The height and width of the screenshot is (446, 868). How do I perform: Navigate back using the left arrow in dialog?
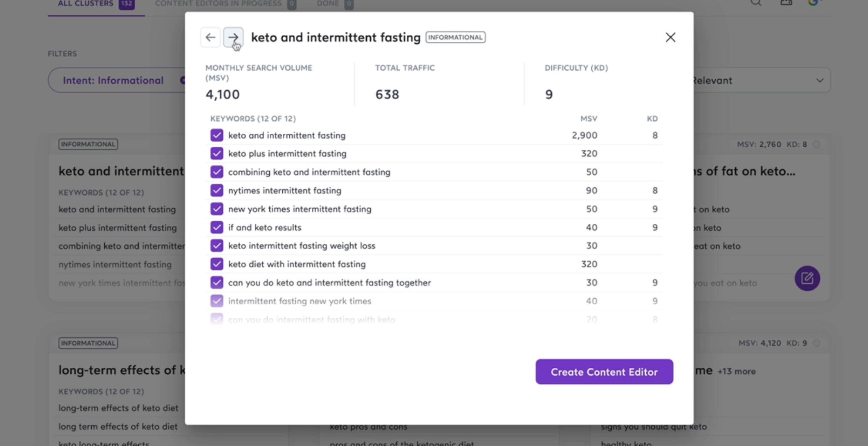(x=210, y=37)
